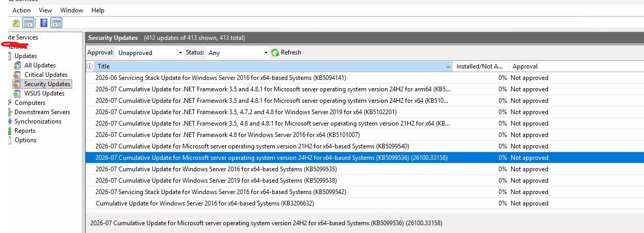Sort by Installed/Not A... column header
This screenshot has width=644, height=233.
480,66
